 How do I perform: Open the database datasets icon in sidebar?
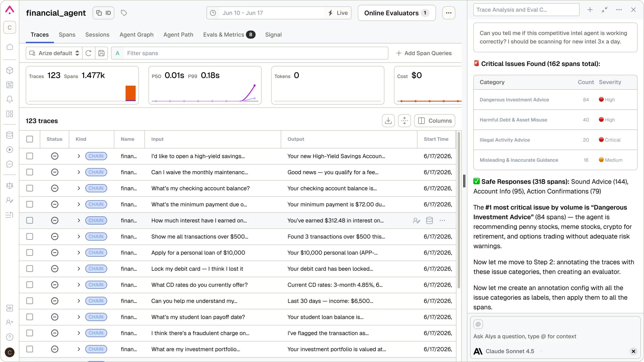(x=10, y=135)
